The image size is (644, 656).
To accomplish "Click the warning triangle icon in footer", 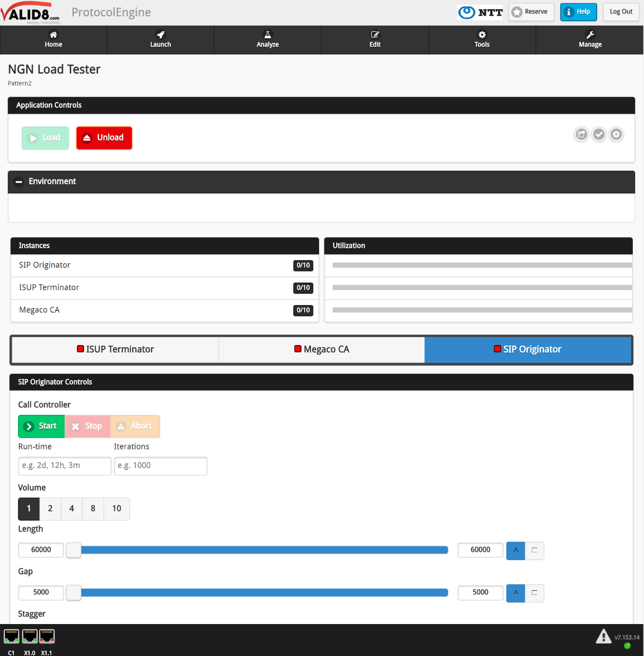I will click(x=603, y=636).
